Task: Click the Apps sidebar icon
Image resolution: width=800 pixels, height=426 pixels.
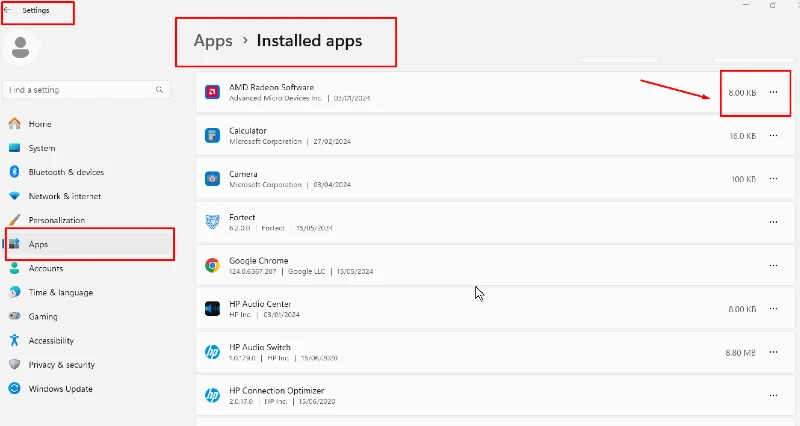Action: 15,244
